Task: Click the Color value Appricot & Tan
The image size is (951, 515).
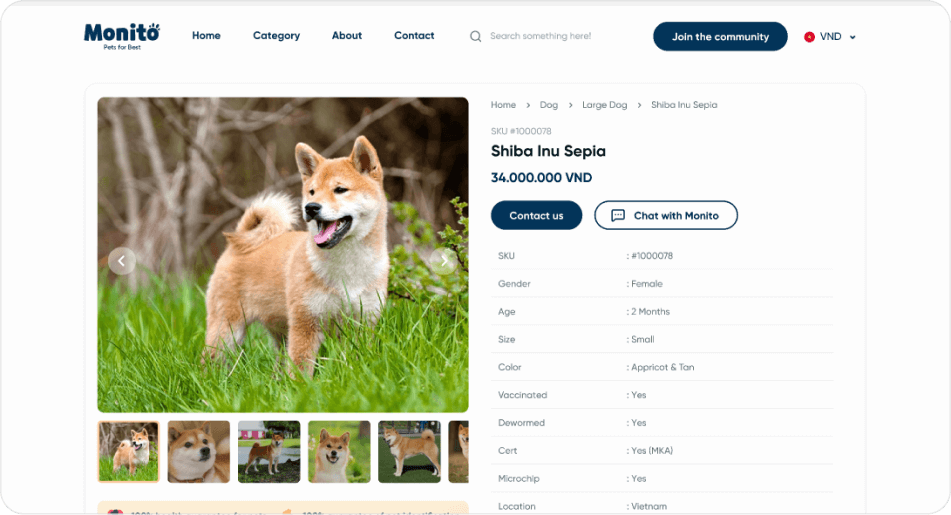Action: (662, 368)
